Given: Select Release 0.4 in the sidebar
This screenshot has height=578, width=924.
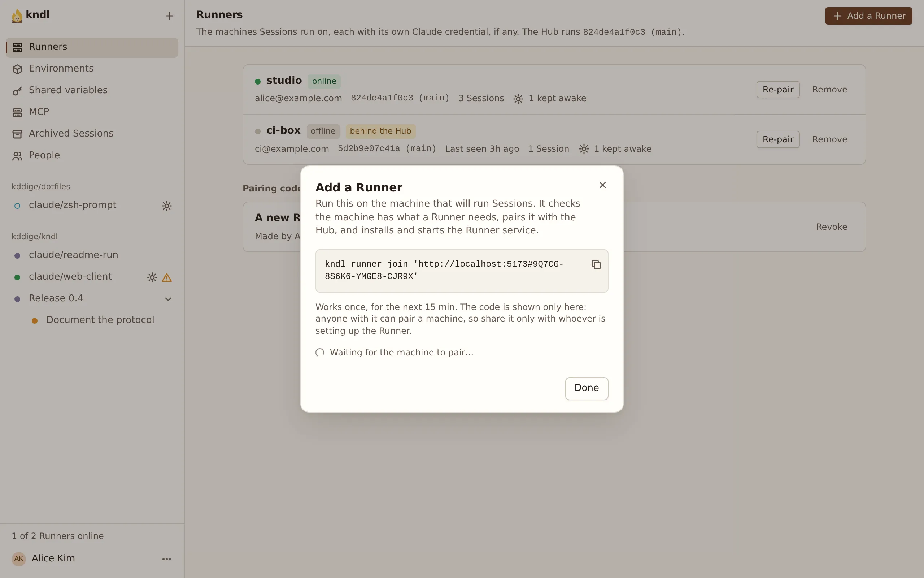Looking at the screenshot, I should 92,298.
